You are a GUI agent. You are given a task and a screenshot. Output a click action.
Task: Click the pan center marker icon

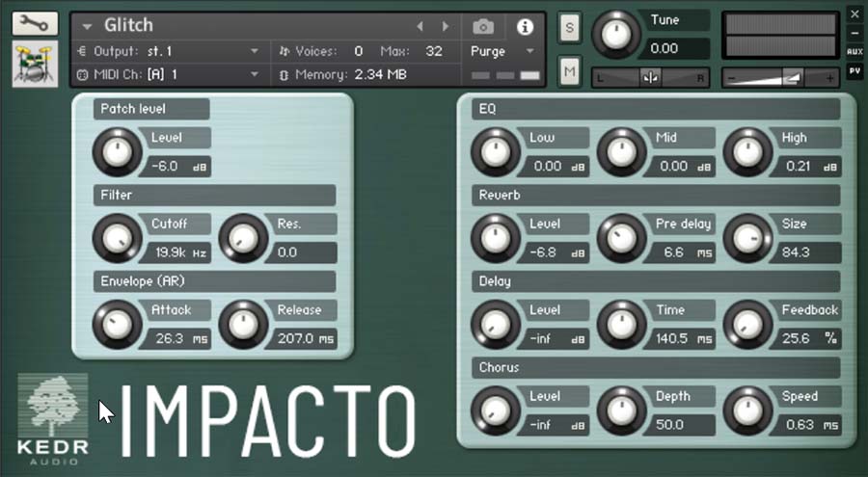tap(650, 78)
